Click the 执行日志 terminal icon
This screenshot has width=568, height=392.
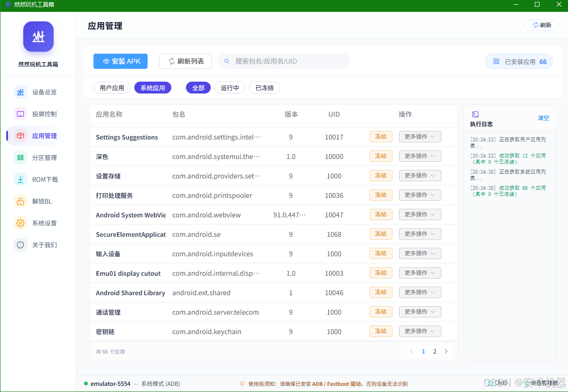click(x=475, y=114)
